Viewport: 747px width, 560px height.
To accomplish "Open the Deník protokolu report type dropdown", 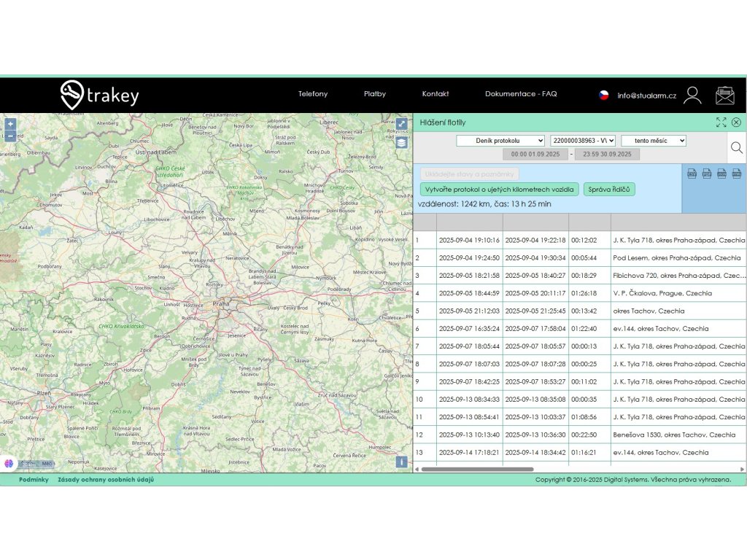I will click(x=500, y=141).
